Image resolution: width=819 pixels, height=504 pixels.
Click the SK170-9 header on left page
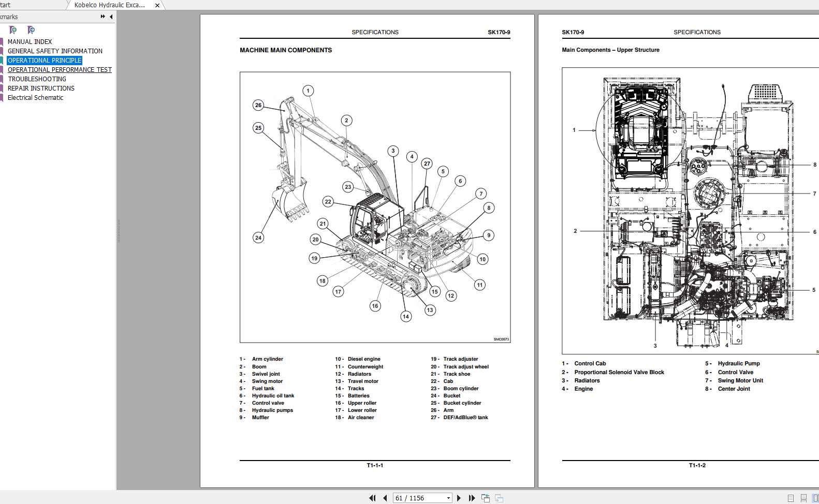(499, 33)
